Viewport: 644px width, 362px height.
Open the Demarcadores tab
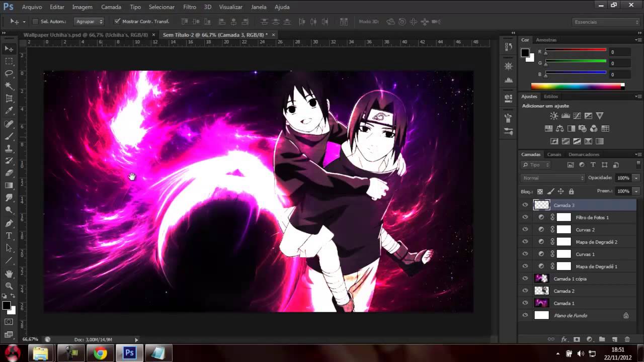click(584, 154)
